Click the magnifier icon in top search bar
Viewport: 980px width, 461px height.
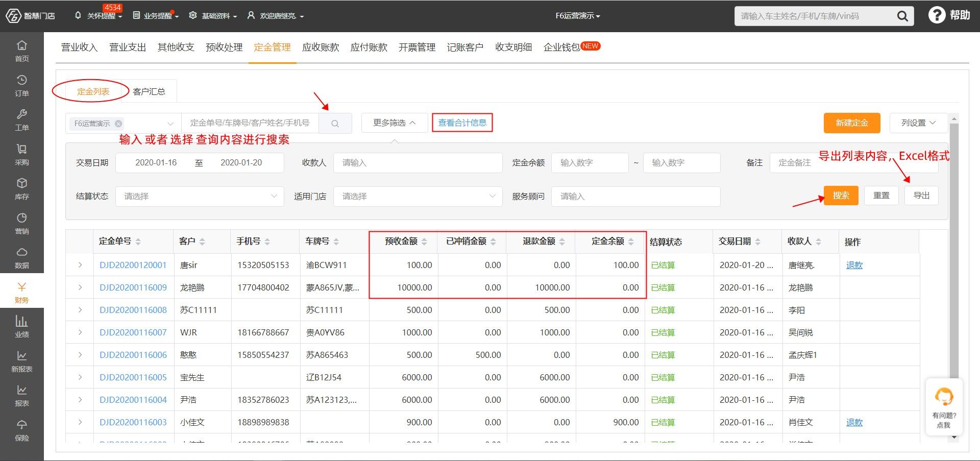point(902,16)
